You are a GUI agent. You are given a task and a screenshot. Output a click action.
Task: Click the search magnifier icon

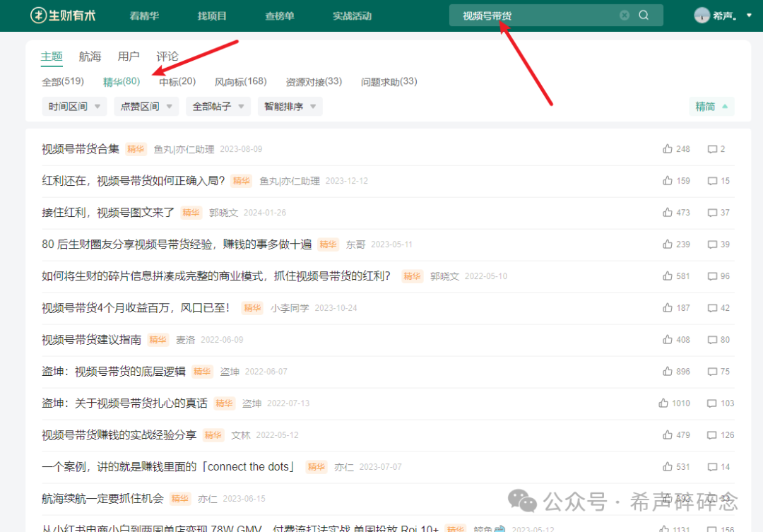tap(642, 14)
